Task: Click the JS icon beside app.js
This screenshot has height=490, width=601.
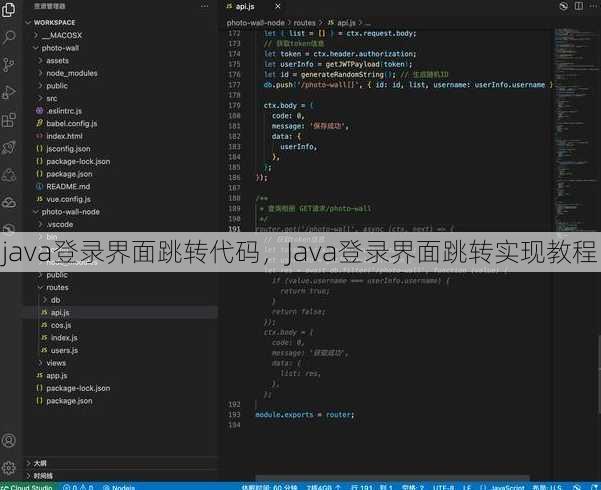Action: [39, 375]
